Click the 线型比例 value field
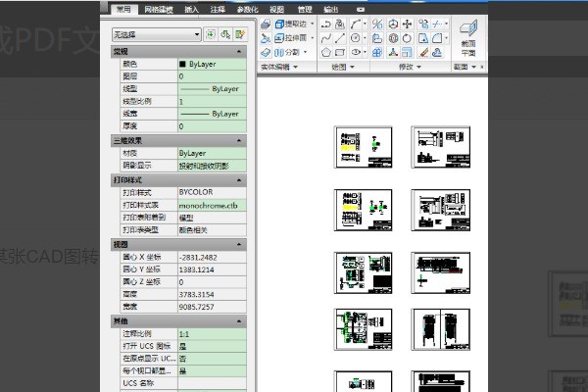Viewport: 588px width, 392px height. pos(210,101)
